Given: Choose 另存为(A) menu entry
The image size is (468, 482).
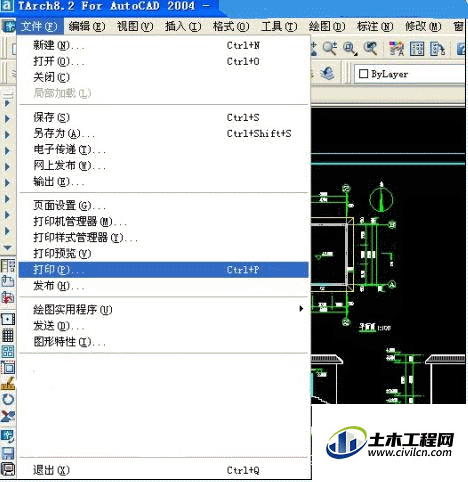Looking at the screenshot, I should coord(163,133).
